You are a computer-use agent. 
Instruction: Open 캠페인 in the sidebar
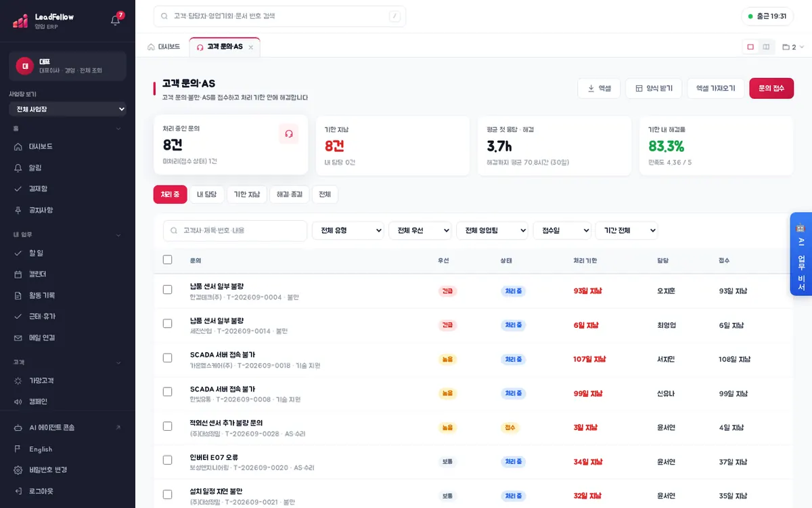68,402
